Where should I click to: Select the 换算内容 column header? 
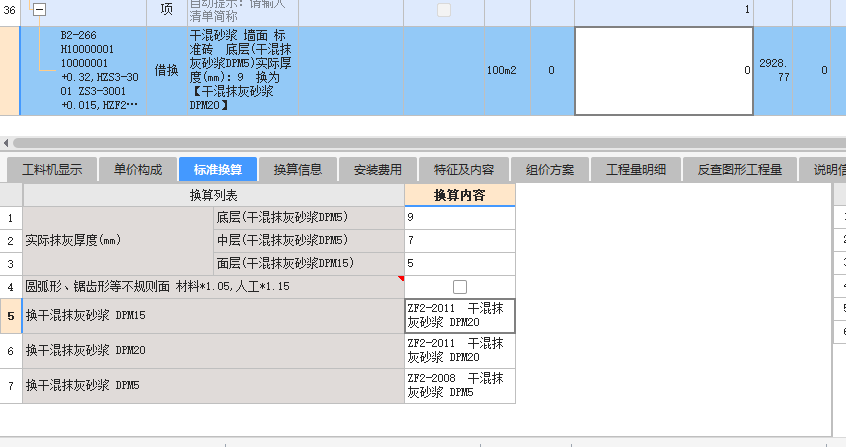coord(460,195)
